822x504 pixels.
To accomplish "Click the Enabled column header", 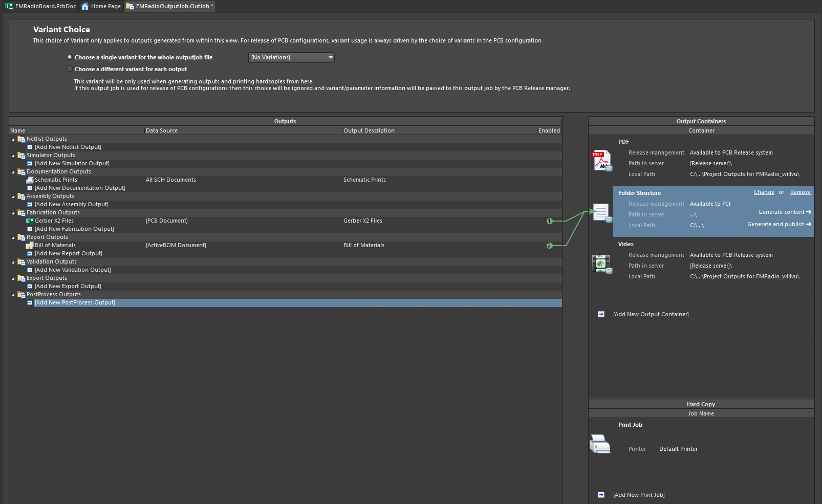I will [x=549, y=130].
